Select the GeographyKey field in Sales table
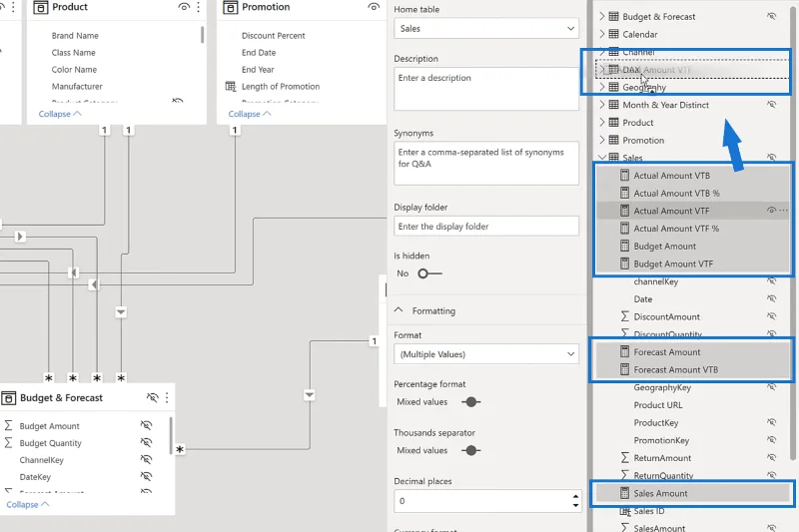 pyautogui.click(x=662, y=387)
